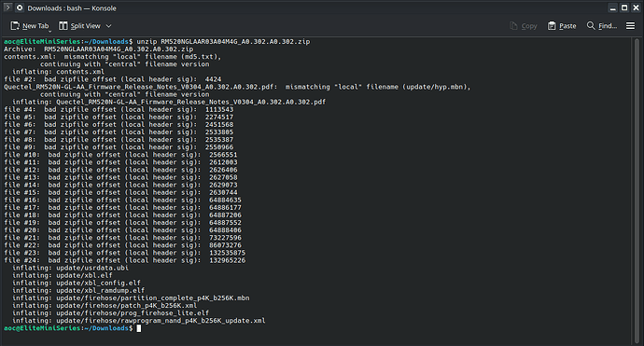The height and width of the screenshot is (346, 644).
Task: Click the 'file #16' error line
Action: point(123,200)
